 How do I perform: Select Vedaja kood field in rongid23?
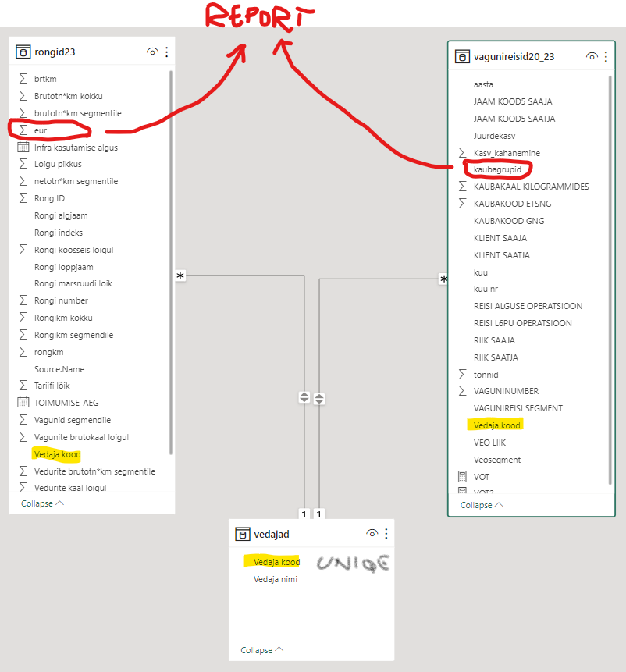point(58,454)
